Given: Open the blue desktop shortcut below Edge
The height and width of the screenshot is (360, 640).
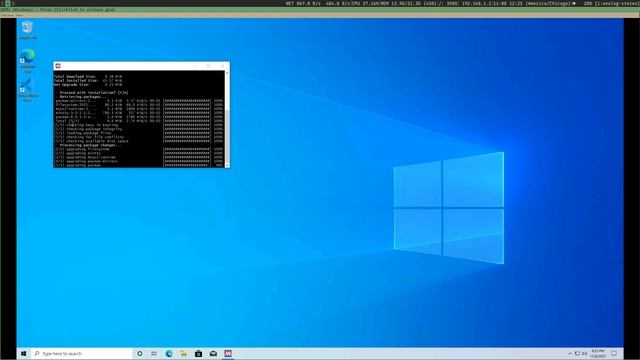Looking at the screenshot, I should 27,90.
